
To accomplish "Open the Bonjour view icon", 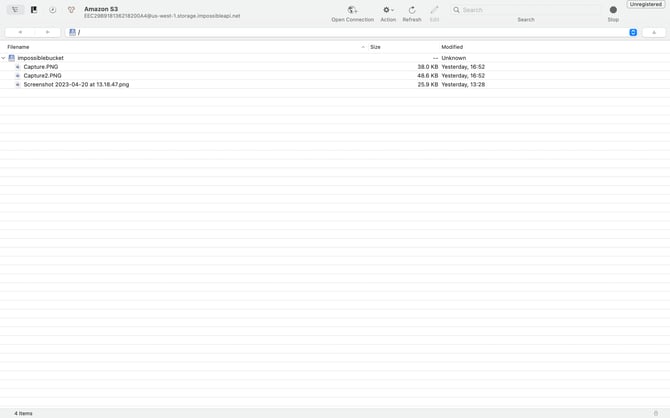I will [x=71, y=9].
